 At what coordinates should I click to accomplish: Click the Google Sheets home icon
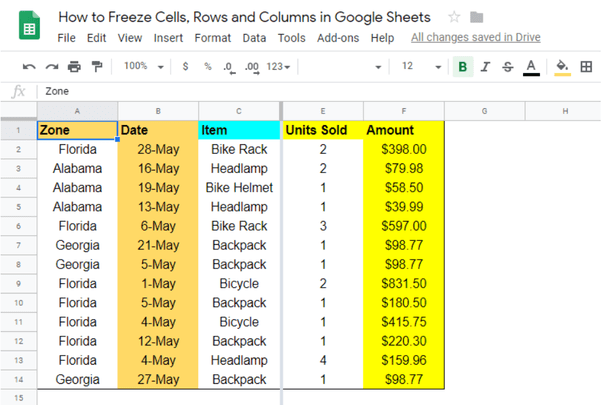pyautogui.click(x=30, y=25)
